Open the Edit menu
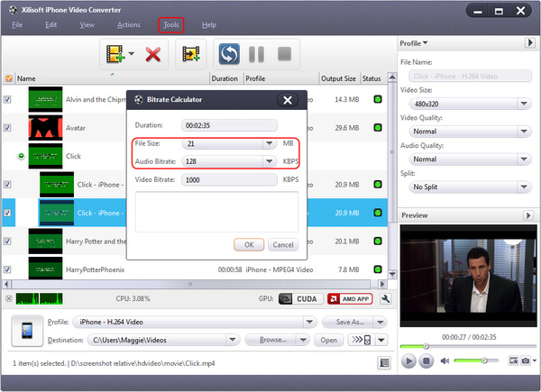 (x=51, y=25)
